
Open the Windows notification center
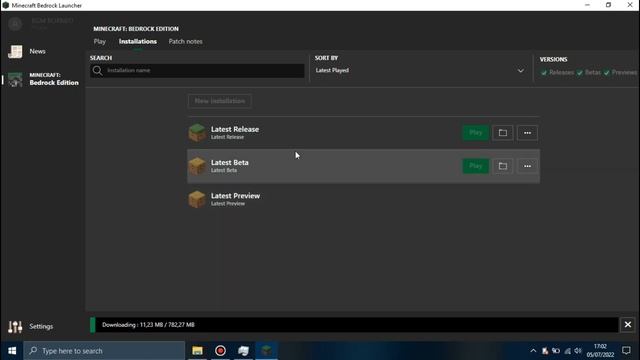[x=626, y=351]
